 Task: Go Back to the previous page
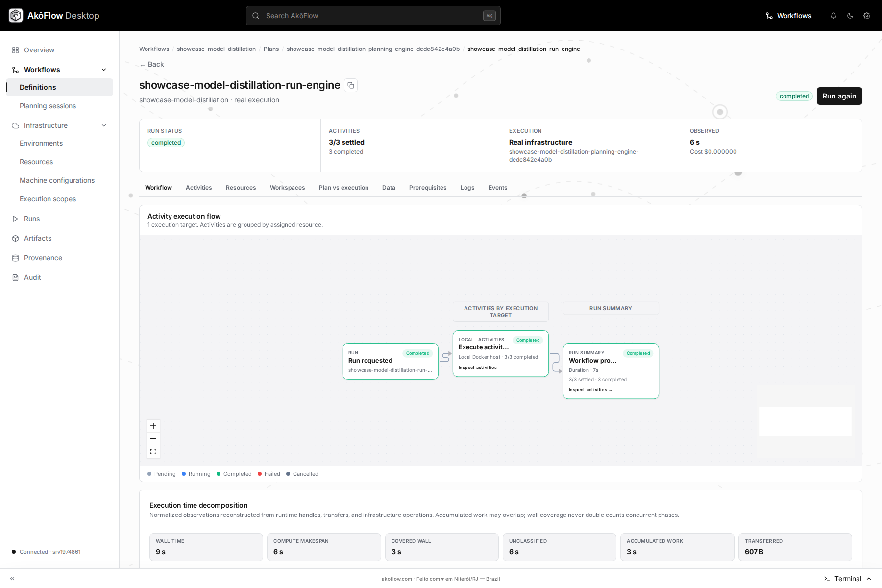tap(152, 64)
